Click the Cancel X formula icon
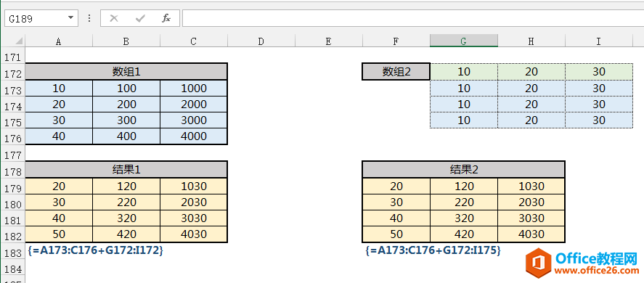The image size is (644, 283). tap(114, 18)
